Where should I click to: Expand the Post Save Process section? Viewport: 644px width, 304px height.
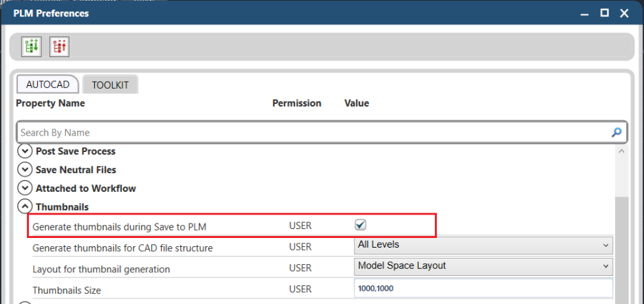(x=25, y=151)
